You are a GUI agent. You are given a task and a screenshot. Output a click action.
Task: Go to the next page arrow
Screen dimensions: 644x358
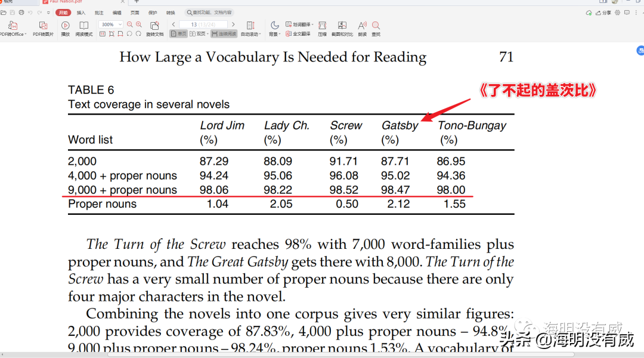[233, 24]
